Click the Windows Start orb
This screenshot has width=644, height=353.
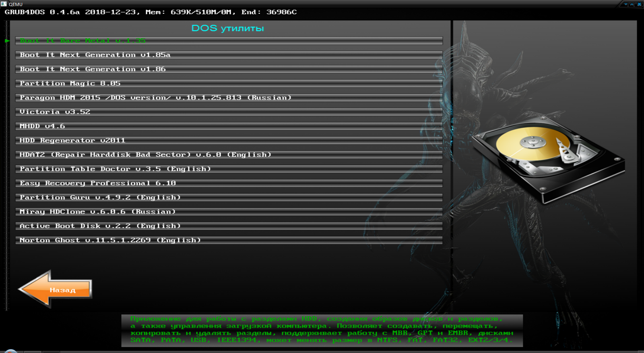[11, 351]
